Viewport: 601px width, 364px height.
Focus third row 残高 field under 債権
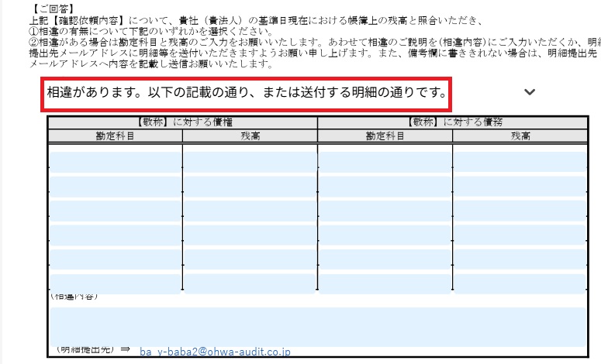250,211
